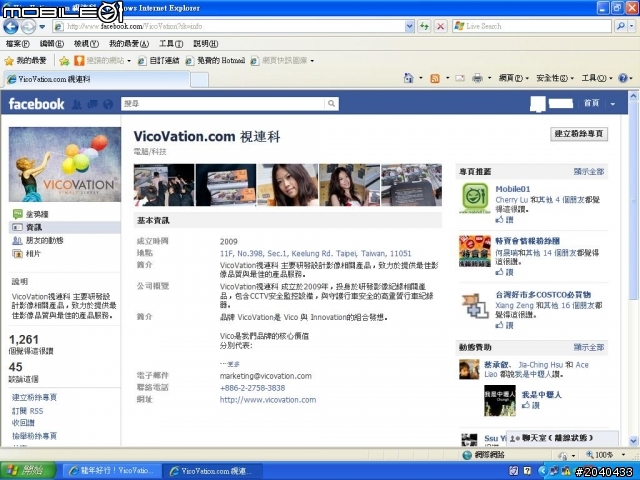Viewport: 640px width, 480px height.
Task: Click the phone number +886-2-2758-3838
Action: tap(252, 388)
